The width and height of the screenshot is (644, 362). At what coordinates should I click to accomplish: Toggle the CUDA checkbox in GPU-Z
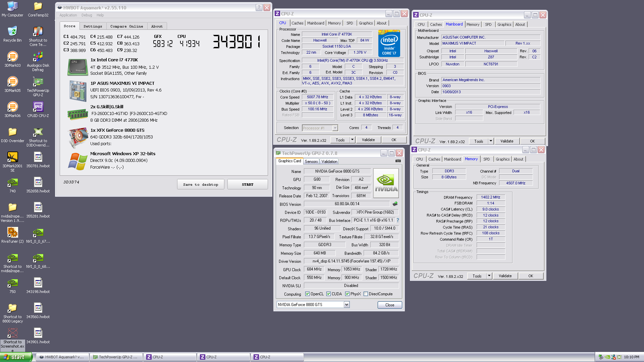(328, 294)
